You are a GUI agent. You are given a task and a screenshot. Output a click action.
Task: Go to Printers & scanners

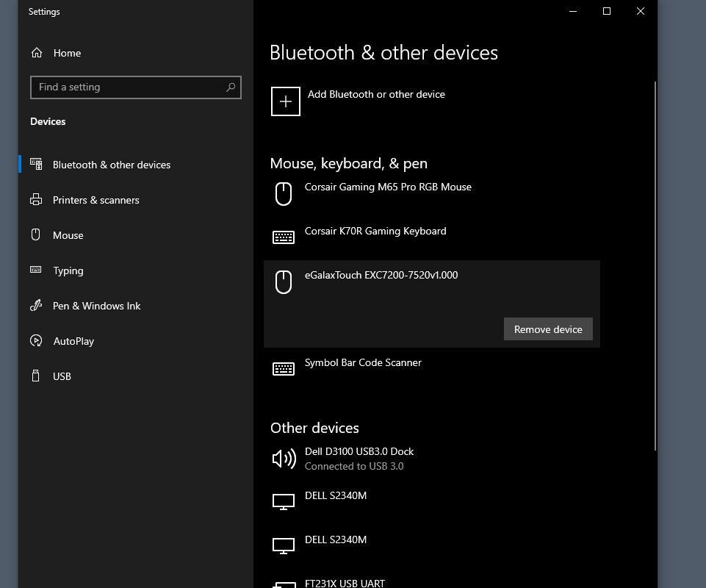96,200
